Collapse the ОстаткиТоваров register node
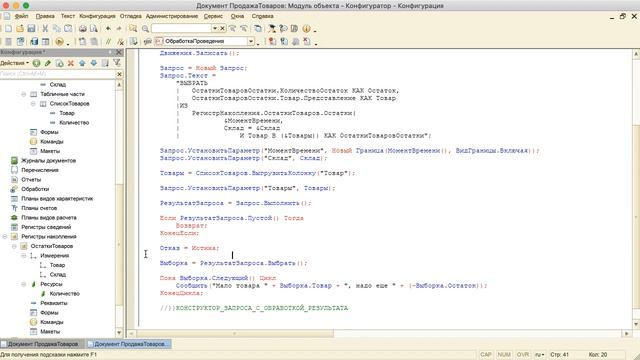Screen dimensions: 640x360 [x=14, y=246]
